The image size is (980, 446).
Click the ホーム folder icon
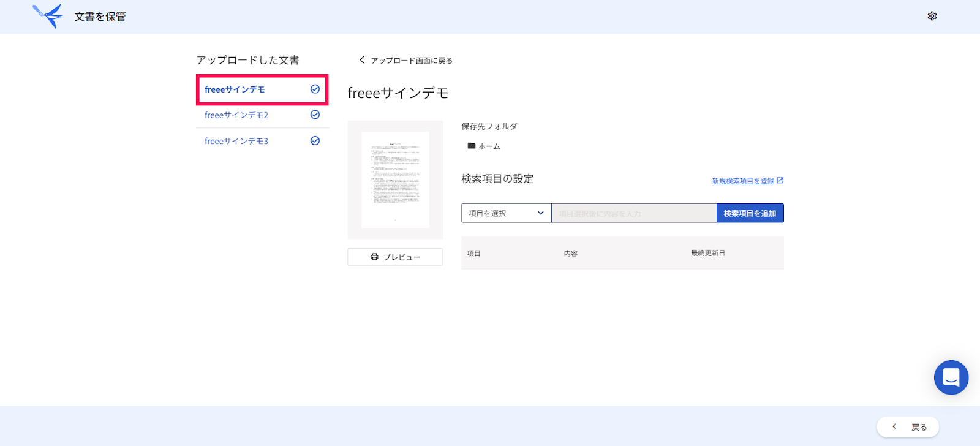[x=472, y=146]
